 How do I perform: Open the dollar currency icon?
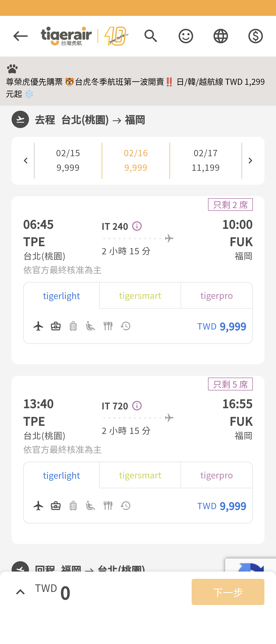tap(255, 36)
